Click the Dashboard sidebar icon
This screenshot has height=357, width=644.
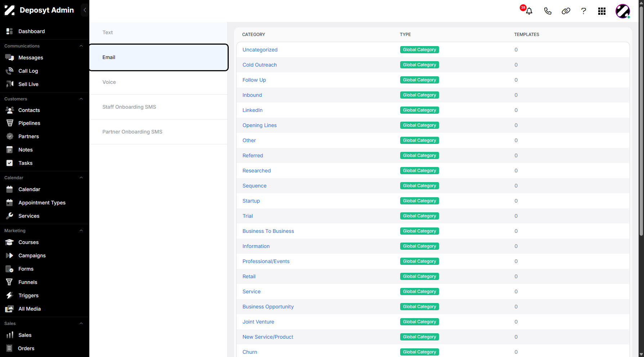[x=10, y=31]
